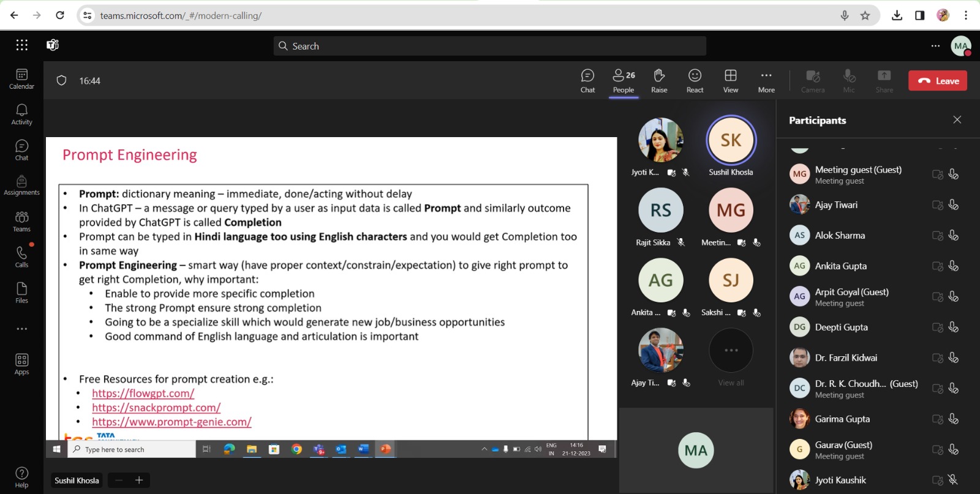Mute Dr. Farzil Kidwai's microphone
The image size is (980, 494).
[953, 358]
